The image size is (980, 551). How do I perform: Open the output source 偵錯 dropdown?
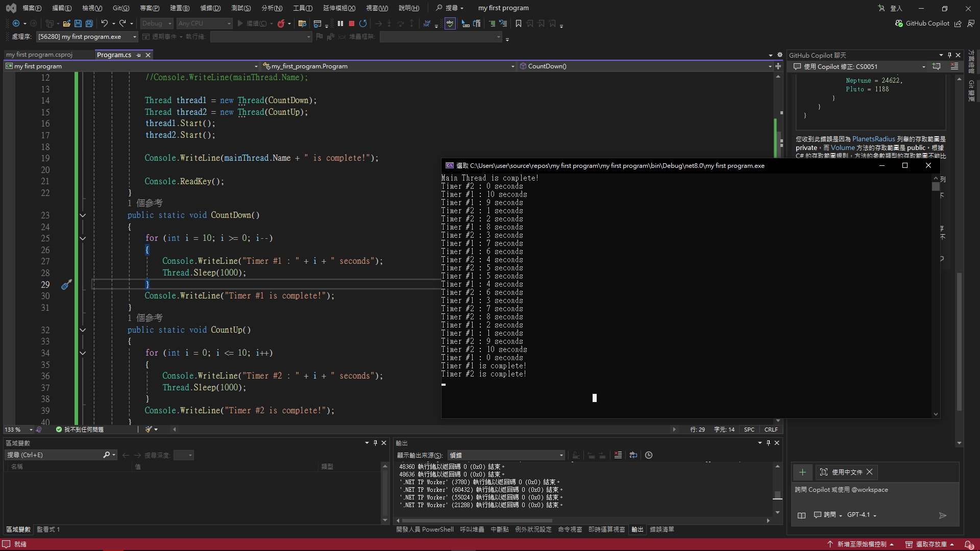tap(506, 455)
